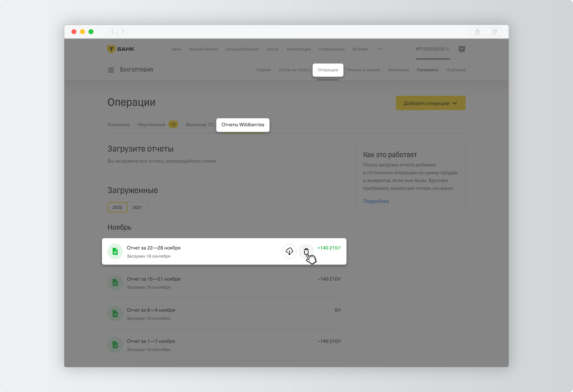
Task: Click the +140 210₽ amount
Action: click(x=329, y=248)
